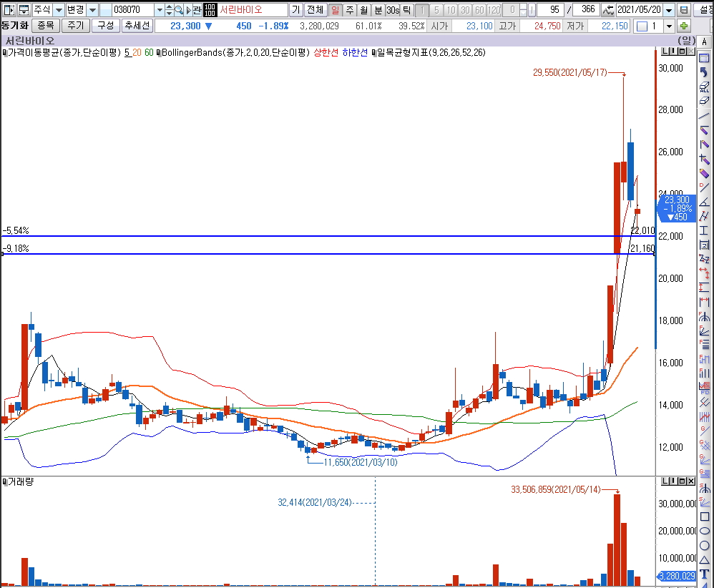Switch to monthly (월) period
Screen dimensions: 714x588
(x=364, y=9)
